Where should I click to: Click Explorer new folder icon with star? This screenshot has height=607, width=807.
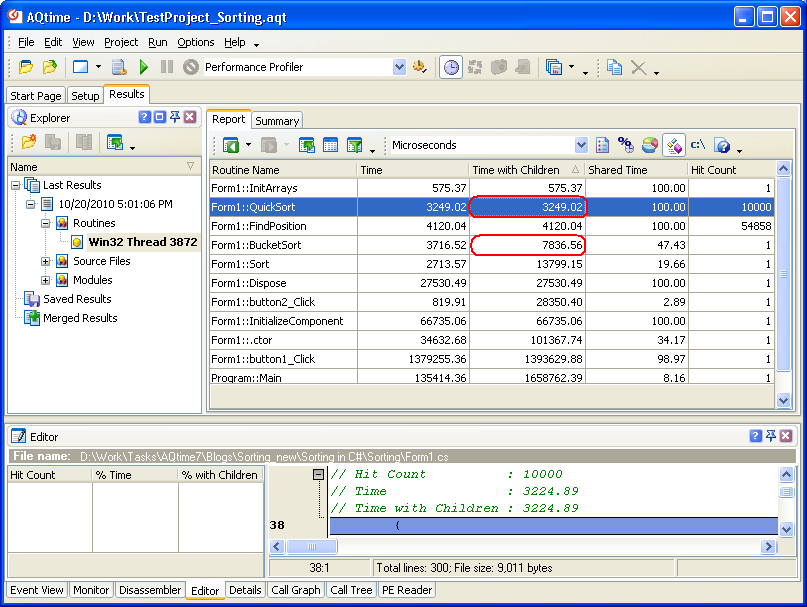point(29,142)
